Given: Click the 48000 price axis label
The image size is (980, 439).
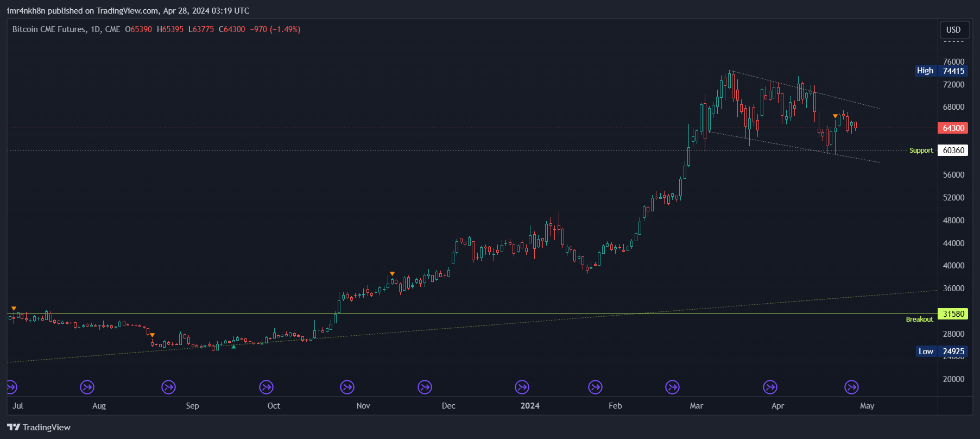Looking at the screenshot, I should (x=953, y=221).
